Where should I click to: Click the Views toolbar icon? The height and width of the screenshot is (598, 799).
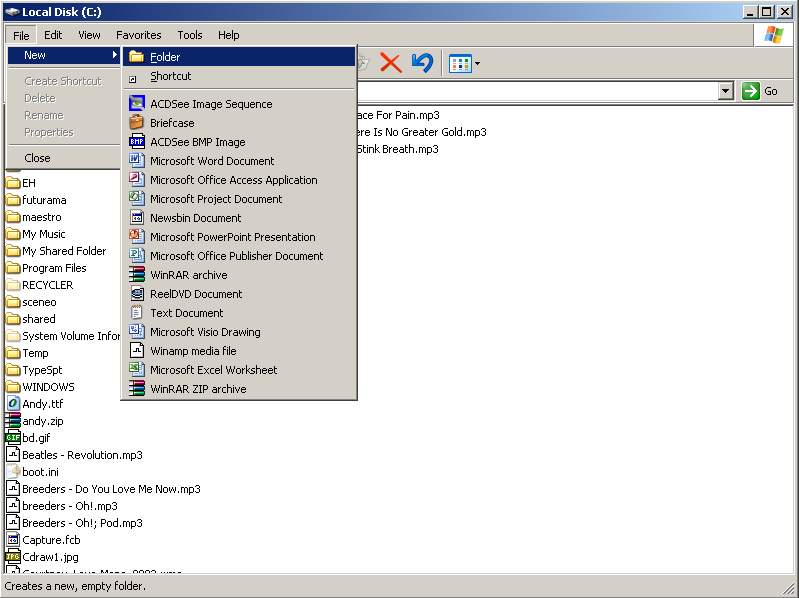[x=460, y=64]
